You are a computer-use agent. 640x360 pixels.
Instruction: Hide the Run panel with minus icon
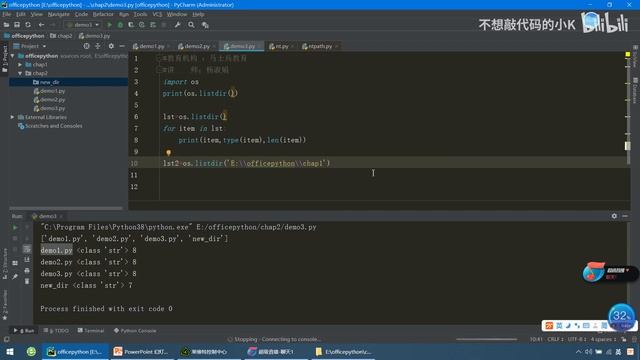point(625,216)
